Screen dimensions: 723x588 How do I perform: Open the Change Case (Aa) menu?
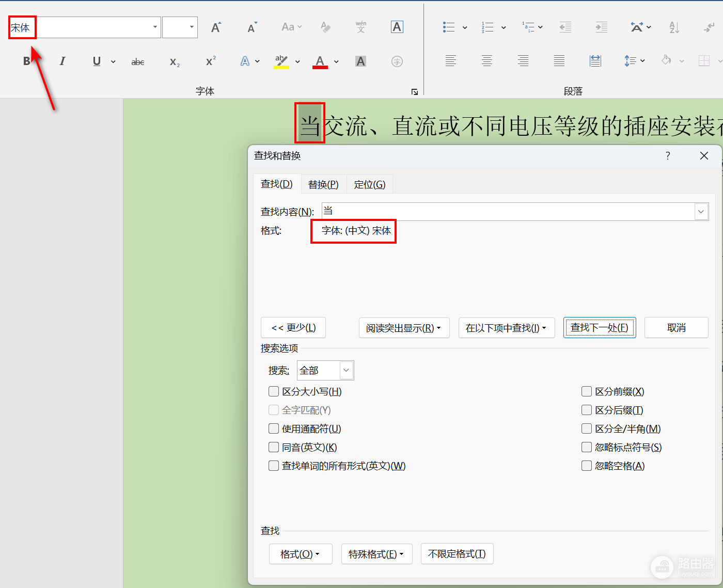pos(291,27)
